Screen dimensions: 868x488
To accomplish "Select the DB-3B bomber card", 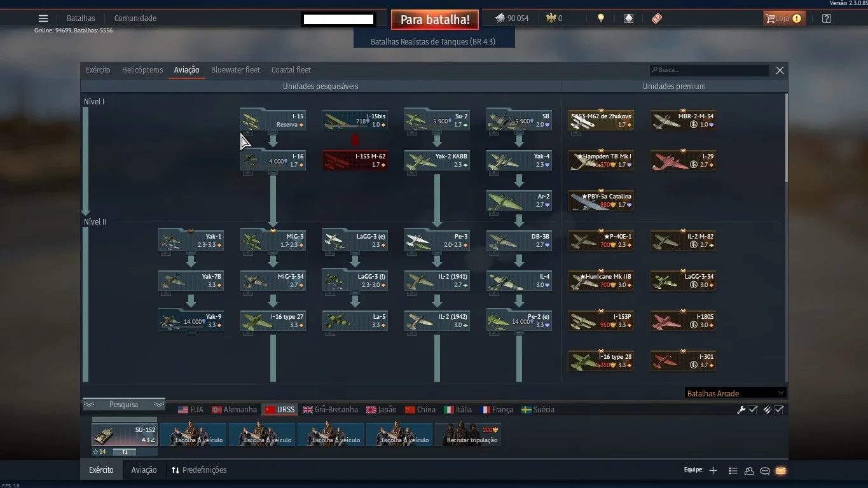I will click(x=519, y=241).
